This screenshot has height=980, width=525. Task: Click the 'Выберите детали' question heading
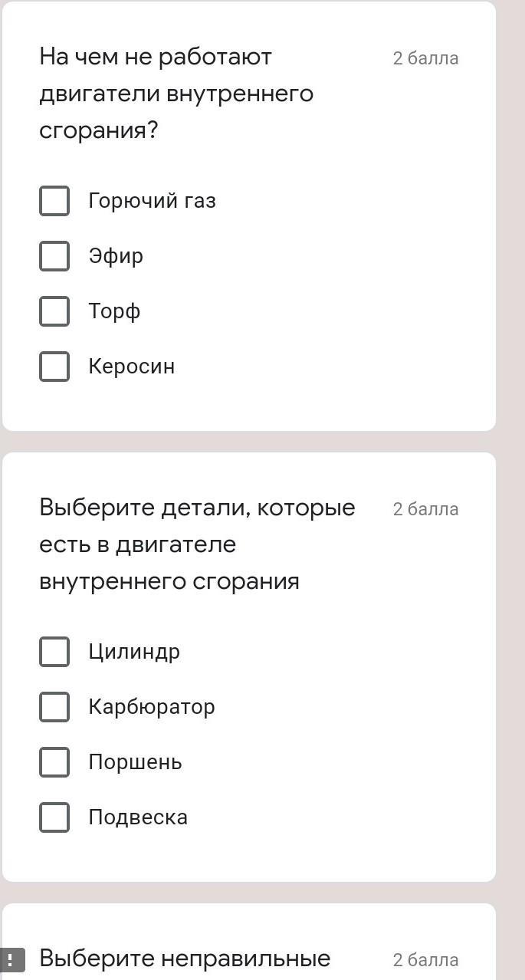coord(197,544)
